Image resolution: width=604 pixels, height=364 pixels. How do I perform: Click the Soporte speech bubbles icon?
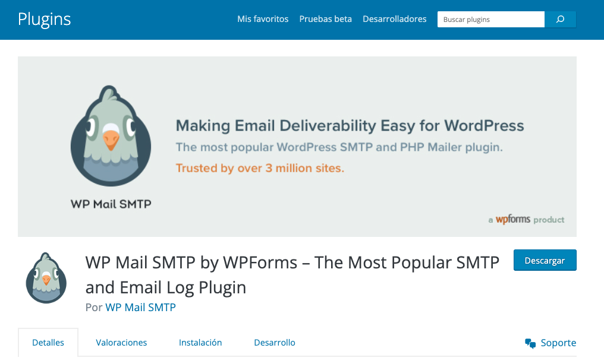(530, 343)
